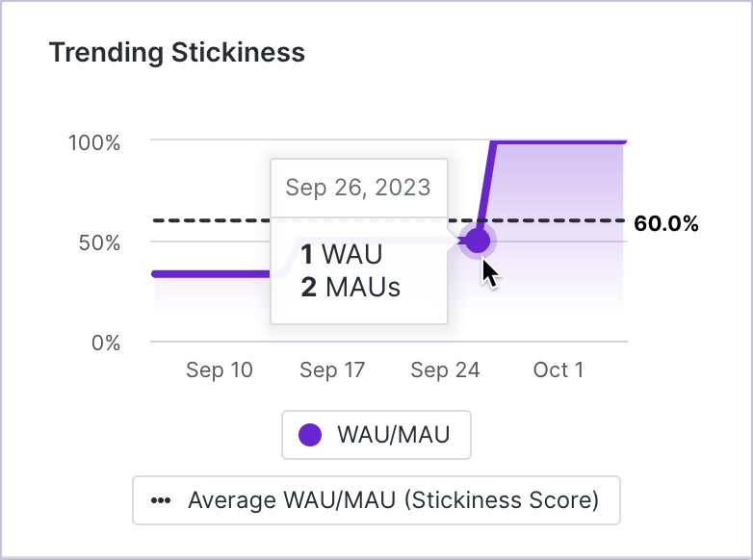Click the 2 MAUs tooltip value
The width and height of the screenshot is (753, 560).
(x=351, y=287)
